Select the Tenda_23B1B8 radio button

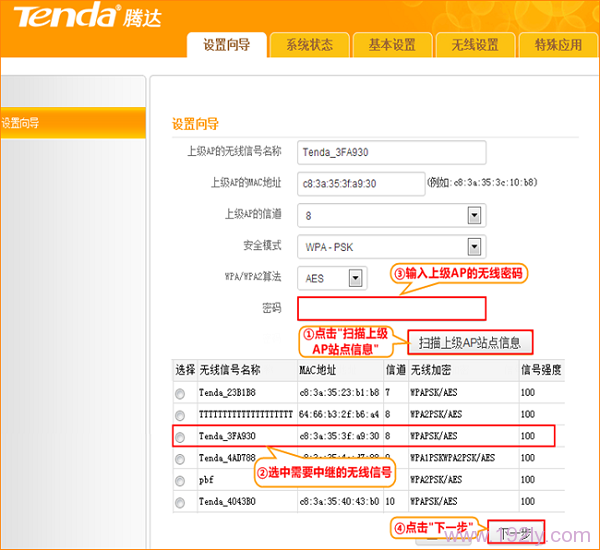pos(180,394)
